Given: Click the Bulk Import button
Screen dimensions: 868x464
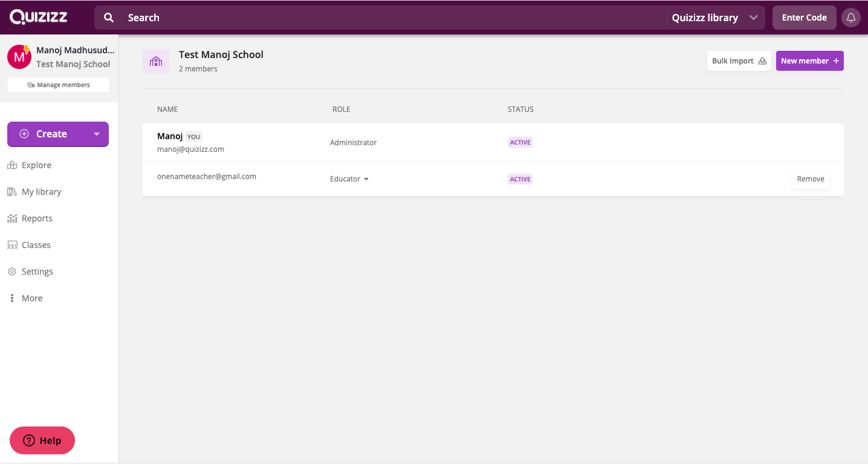Looking at the screenshot, I should pos(739,61).
